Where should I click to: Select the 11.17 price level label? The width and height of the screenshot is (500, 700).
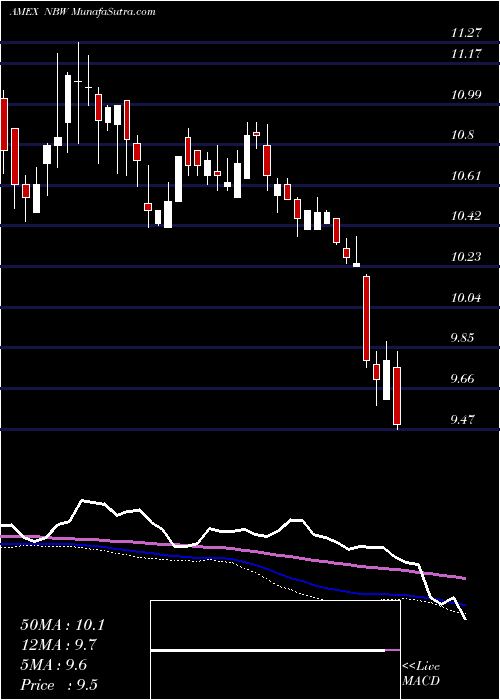[467, 54]
